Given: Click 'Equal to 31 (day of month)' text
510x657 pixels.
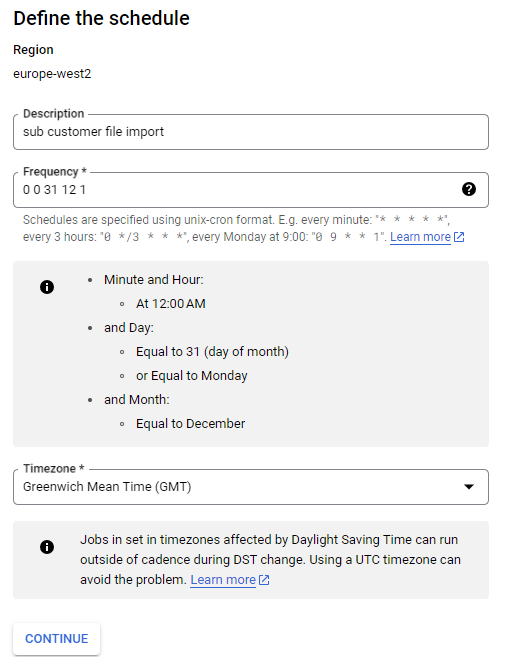Looking at the screenshot, I should 212,352.
